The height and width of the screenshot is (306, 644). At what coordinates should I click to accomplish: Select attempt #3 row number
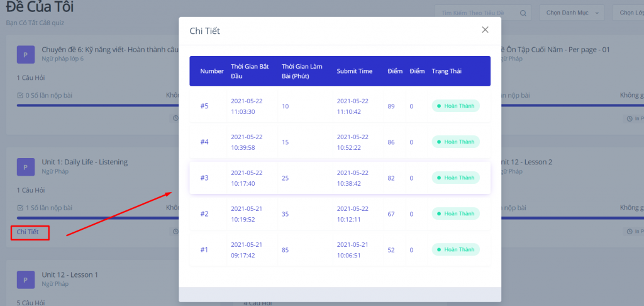pos(204,178)
